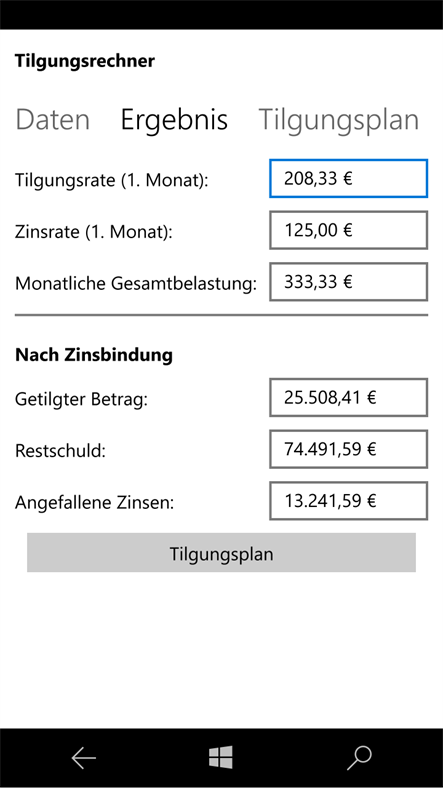The width and height of the screenshot is (443, 788).
Task: Click the Monatliche Gesamtbelastung label
Action: pos(136,284)
